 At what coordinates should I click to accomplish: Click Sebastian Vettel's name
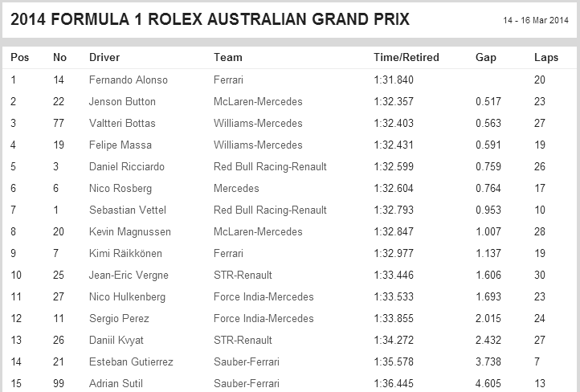point(127,210)
